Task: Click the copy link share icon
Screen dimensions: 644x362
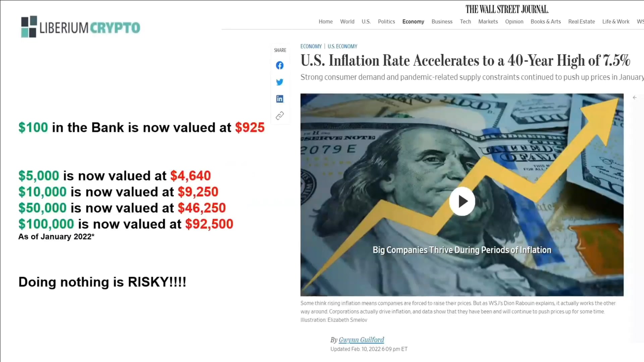Action: (x=279, y=115)
